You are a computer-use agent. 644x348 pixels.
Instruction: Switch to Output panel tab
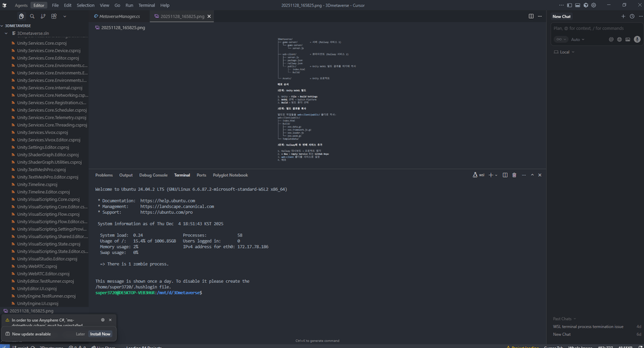[125, 175]
